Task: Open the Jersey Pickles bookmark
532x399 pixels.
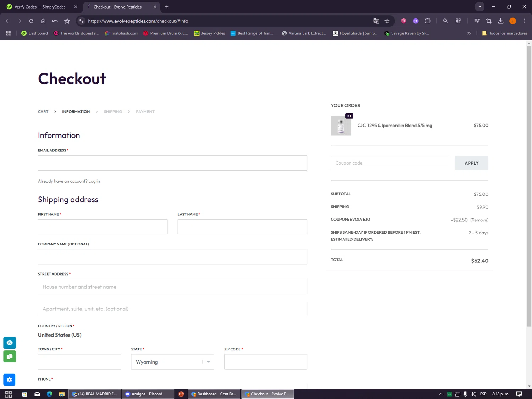Action: [x=209, y=33]
